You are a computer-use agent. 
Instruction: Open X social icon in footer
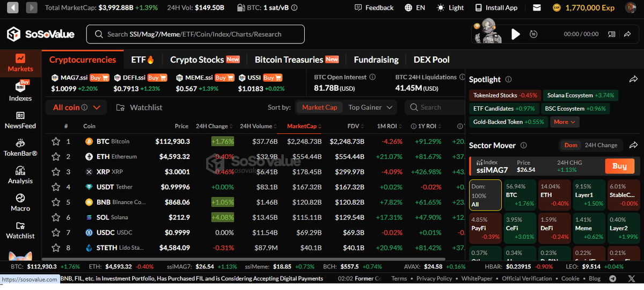[631, 279]
